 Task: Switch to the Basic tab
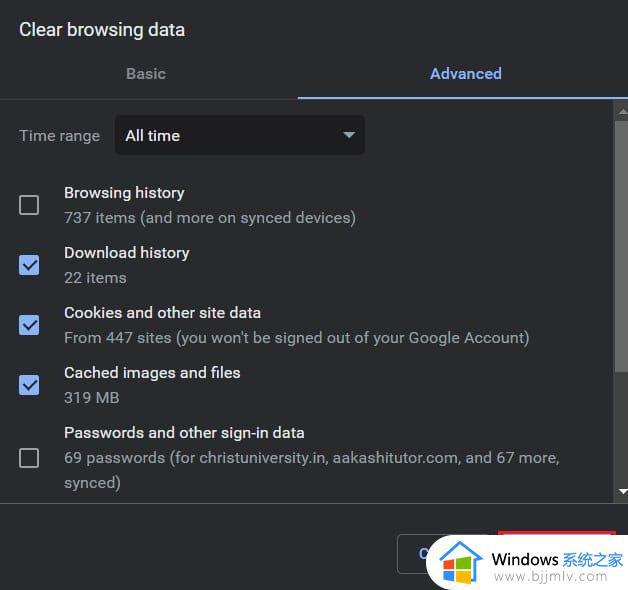(146, 74)
